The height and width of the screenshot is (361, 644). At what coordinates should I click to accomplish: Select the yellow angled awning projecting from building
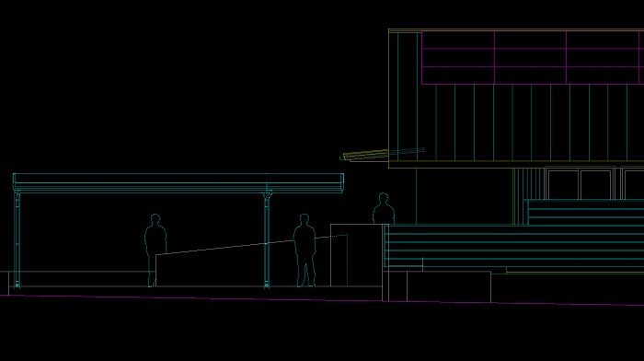click(x=364, y=155)
